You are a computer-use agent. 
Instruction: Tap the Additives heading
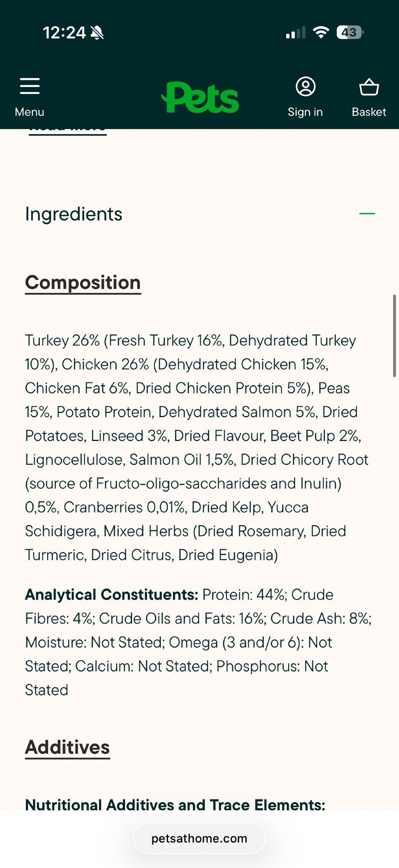67,748
